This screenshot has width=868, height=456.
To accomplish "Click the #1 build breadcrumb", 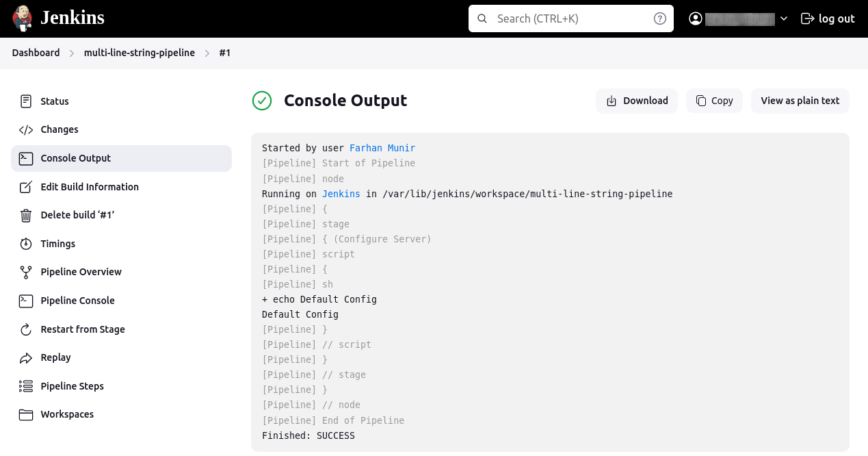I will (224, 53).
